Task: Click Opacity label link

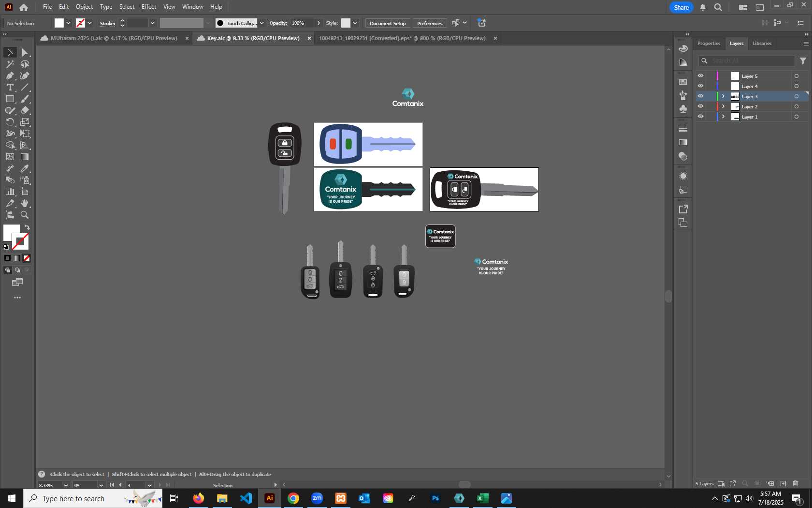Action: click(x=278, y=23)
